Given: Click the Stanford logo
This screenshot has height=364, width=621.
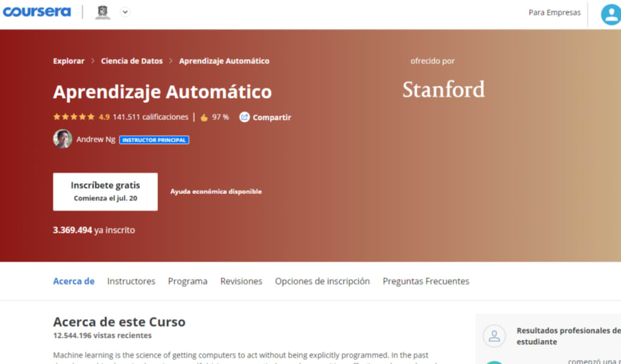Looking at the screenshot, I should pyautogui.click(x=444, y=90).
